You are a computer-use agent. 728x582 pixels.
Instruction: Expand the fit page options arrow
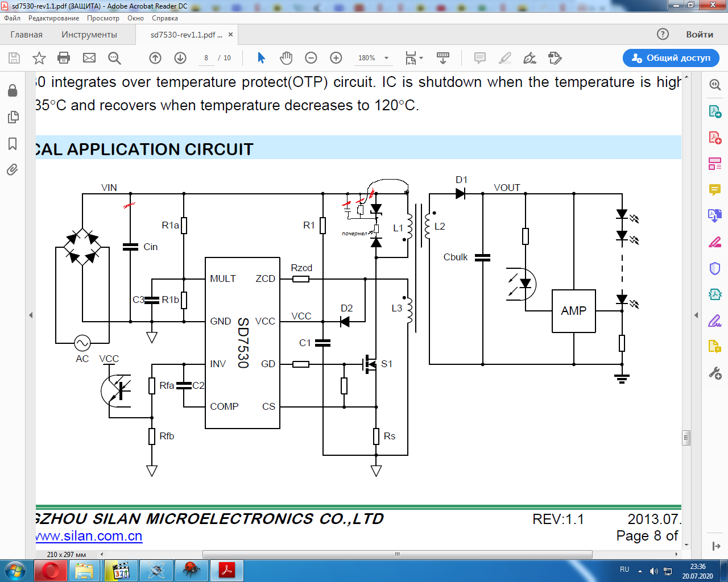click(421, 58)
